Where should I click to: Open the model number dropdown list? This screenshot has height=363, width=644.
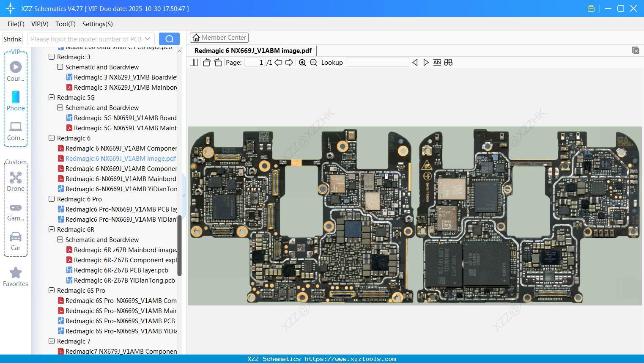(x=148, y=38)
